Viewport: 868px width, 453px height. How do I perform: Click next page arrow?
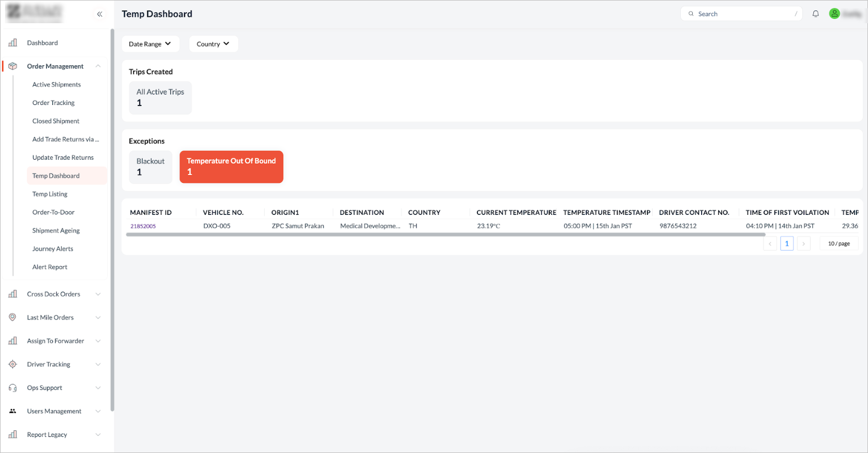[x=804, y=244]
